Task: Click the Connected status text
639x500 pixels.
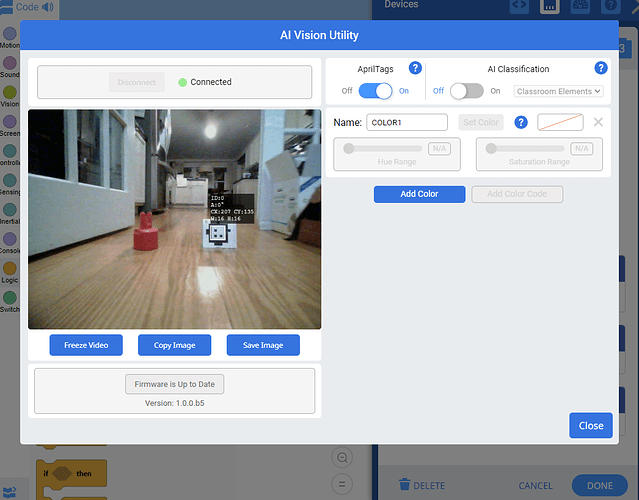Action: (211, 82)
